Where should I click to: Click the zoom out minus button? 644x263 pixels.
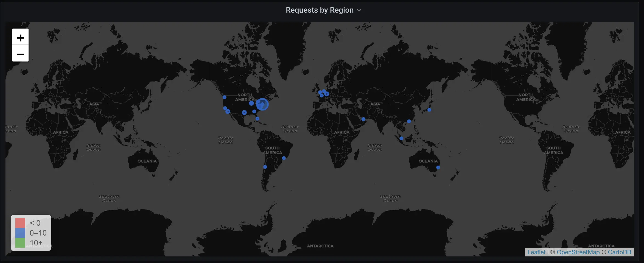coord(20,54)
